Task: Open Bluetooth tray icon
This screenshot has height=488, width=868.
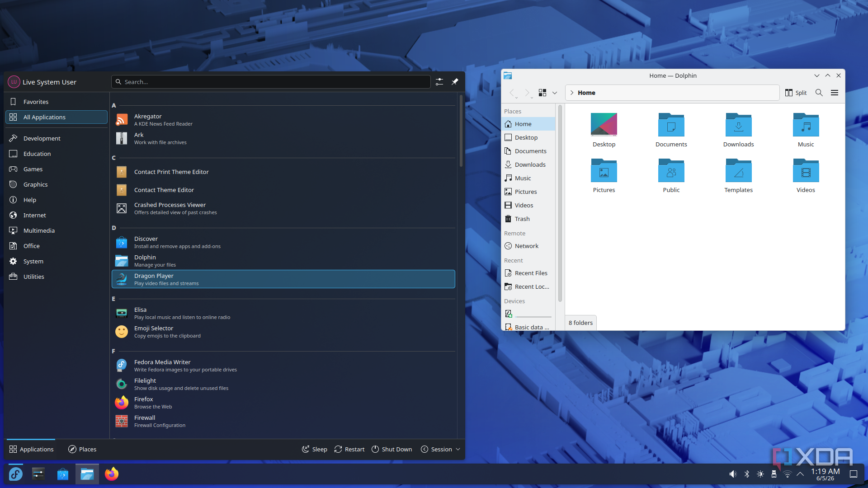Action: 747,474
